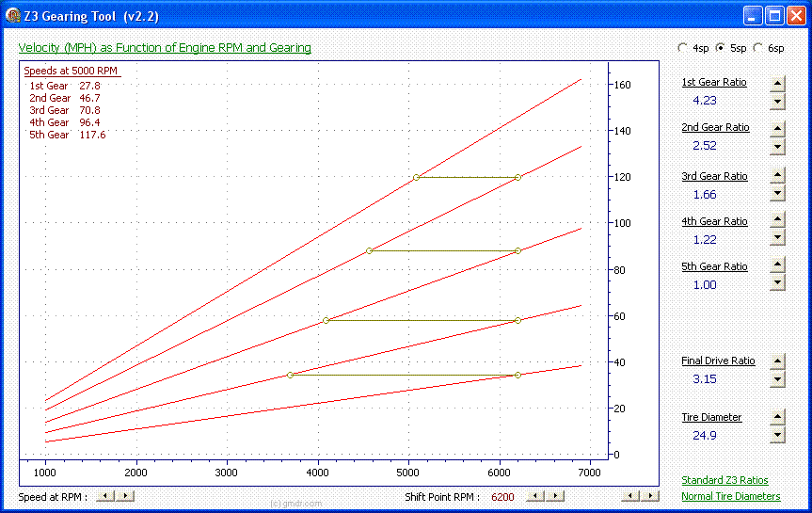Image resolution: width=812 pixels, height=513 pixels.
Task: Select the 5sp transmission option
Action: (x=721, y=48)
